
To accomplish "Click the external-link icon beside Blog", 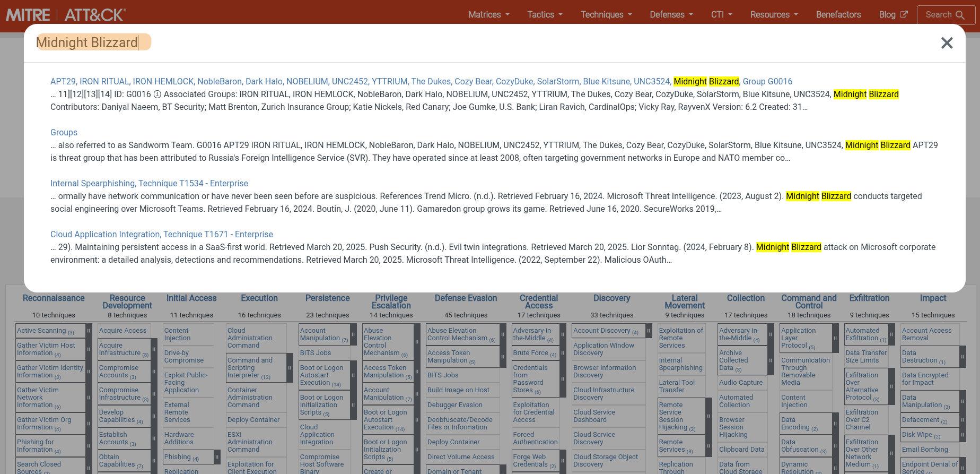I will (904, 14).
